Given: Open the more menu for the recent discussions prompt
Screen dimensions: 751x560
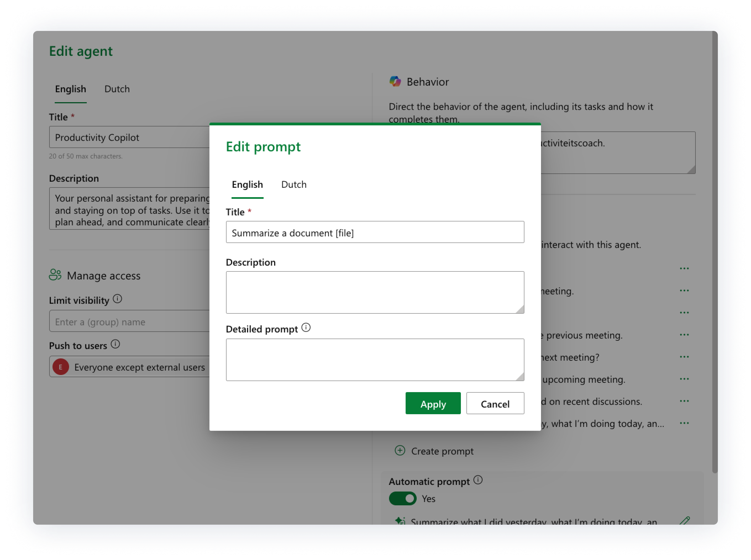Looking at the screenshot, I should click(684, 401).
